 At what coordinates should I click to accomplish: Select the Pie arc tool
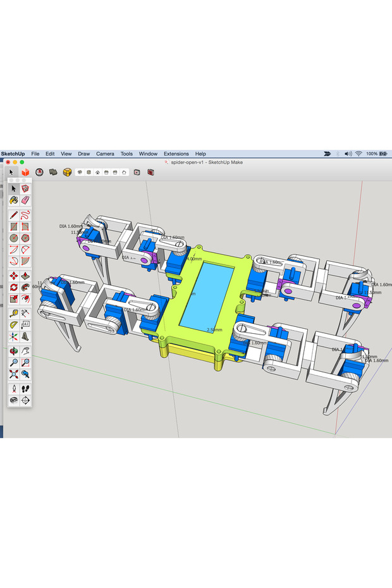click(x=25, y=261)
